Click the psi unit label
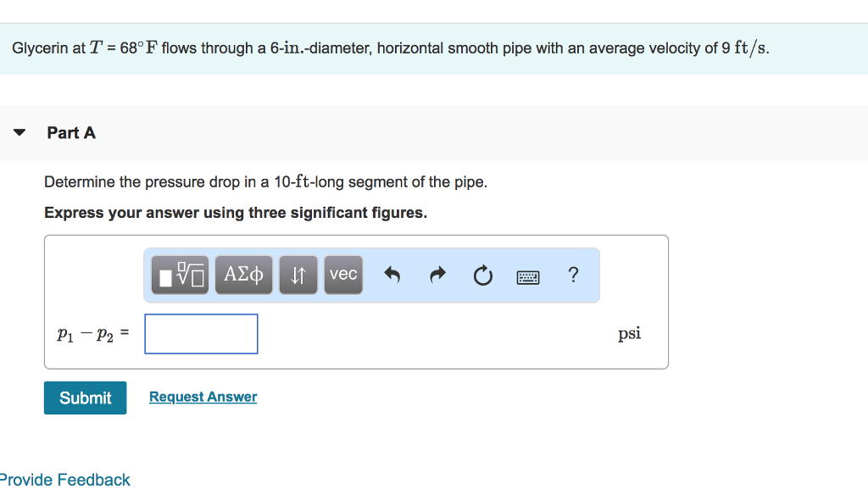The width and height of the screenshot is (868, 495). [x=630, y=333]
